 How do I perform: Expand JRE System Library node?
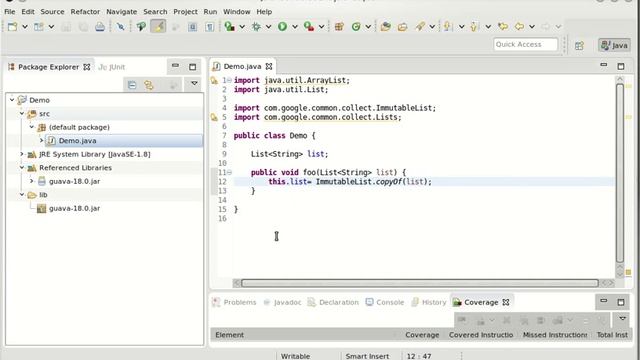coord(22,154)
